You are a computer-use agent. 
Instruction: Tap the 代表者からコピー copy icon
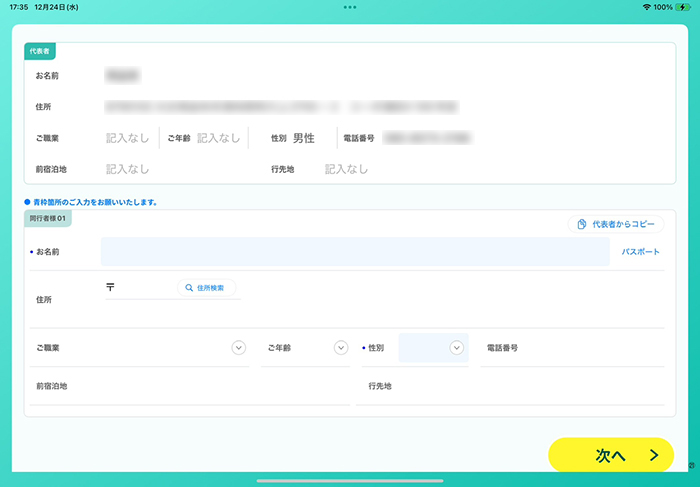click(x=581, y=224)
